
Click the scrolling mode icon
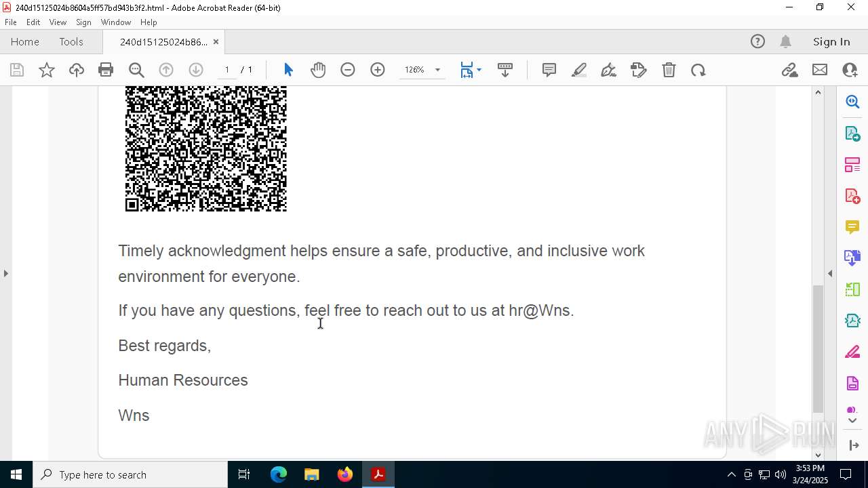(505, 70)
